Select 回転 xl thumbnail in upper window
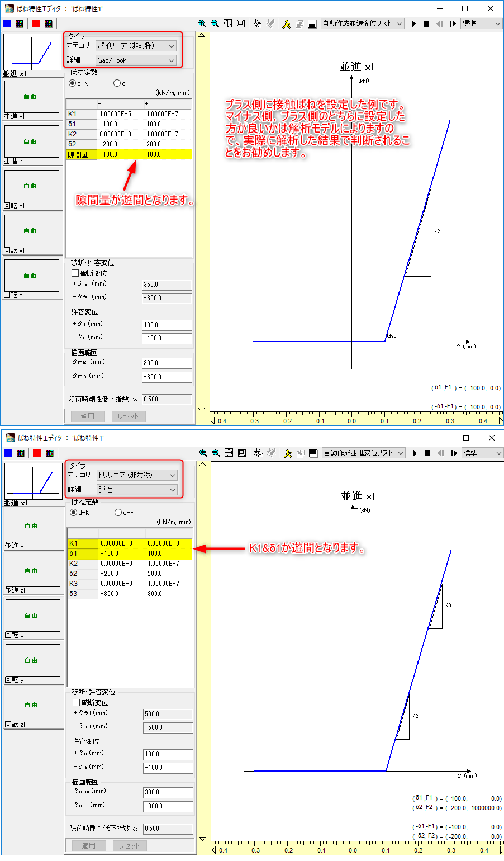This screenshot has width=504, height=861. click(32, 186)
